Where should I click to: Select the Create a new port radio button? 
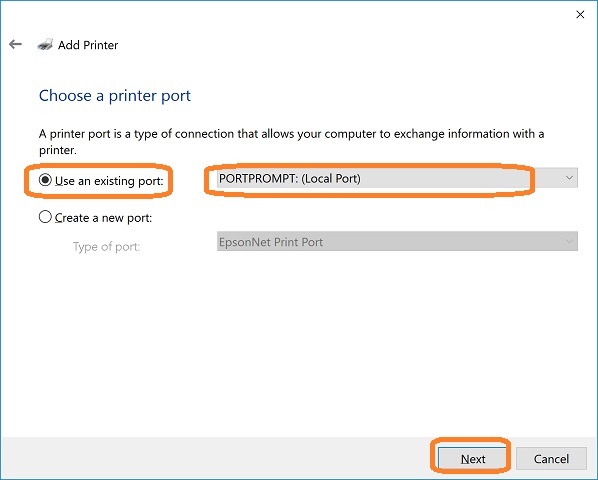[45, 217]
